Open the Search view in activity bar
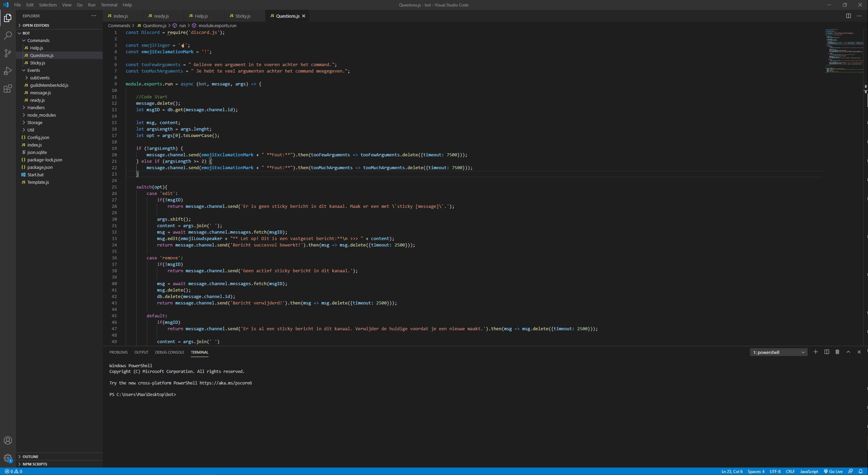The height and width of the screenshot is (475, 868). (x=7, y=36)
